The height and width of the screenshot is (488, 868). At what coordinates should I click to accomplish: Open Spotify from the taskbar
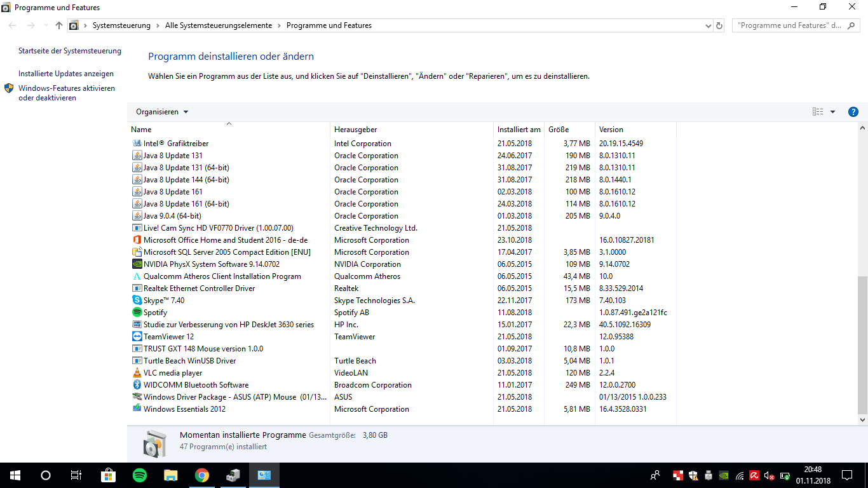[139, 475]
